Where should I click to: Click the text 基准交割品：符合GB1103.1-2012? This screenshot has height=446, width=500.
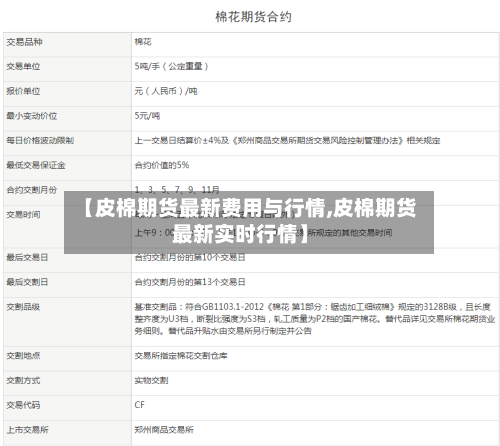(x=199, y=307)
